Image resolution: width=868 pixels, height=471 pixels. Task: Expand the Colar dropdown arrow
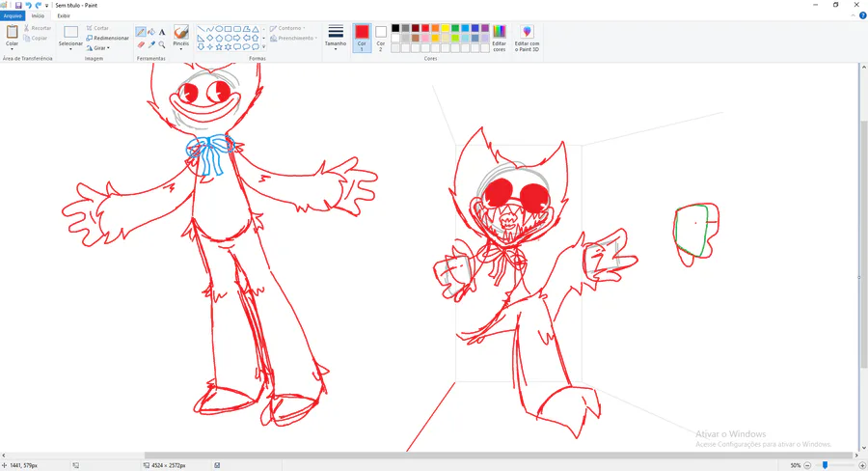[x=12, y=49]
